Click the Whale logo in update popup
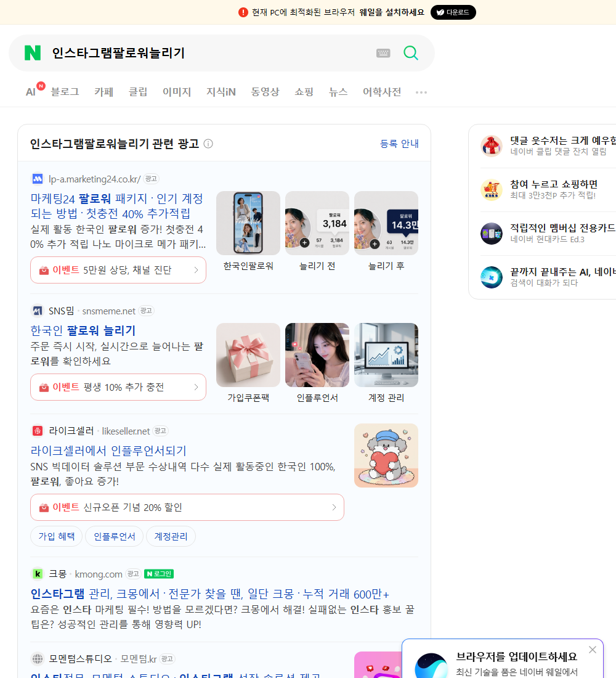Viewport: 616px width, 678px height. point(431,666)
